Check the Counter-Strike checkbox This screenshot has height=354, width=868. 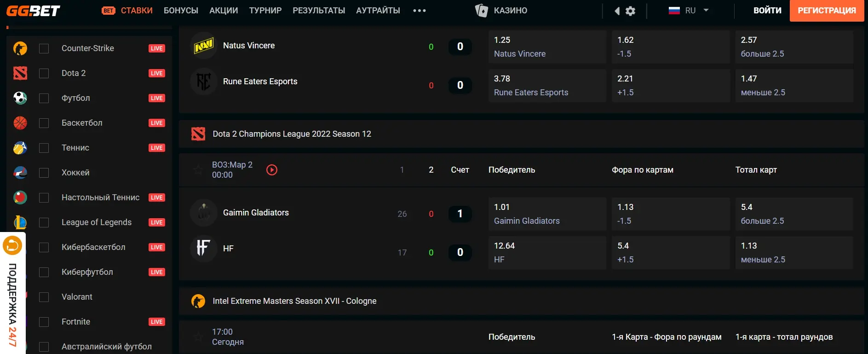coord(44,48)
